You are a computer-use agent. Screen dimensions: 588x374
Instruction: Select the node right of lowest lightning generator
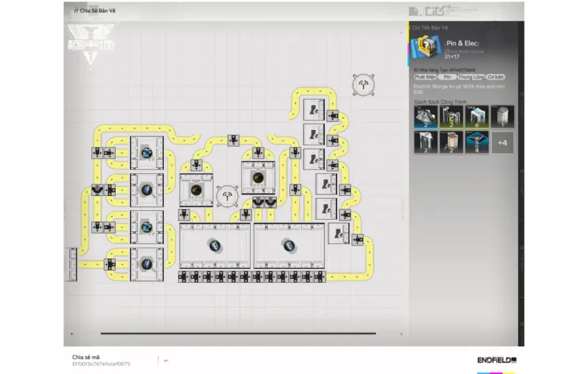pos(357,239)
